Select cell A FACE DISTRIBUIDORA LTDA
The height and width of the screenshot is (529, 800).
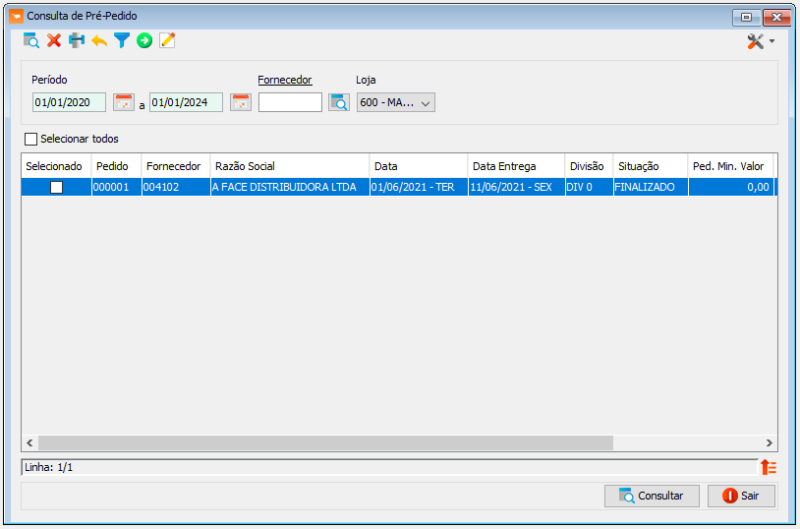[290, 187]
